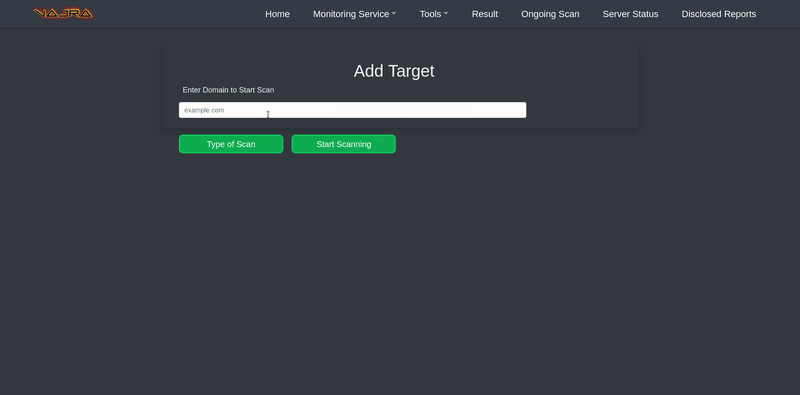Open the Result page
This screenshot has width=800, height=395.
[x=485, y=14]
